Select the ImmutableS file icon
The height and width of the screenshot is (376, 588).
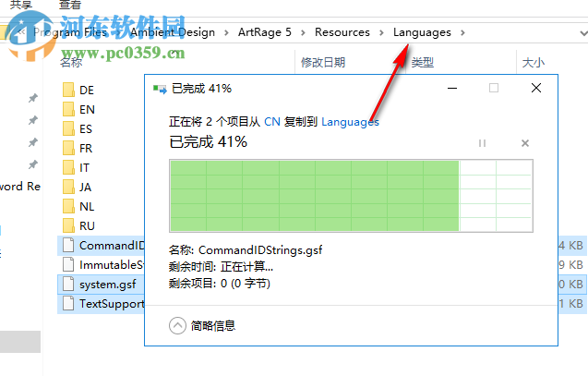click(68, 264)
